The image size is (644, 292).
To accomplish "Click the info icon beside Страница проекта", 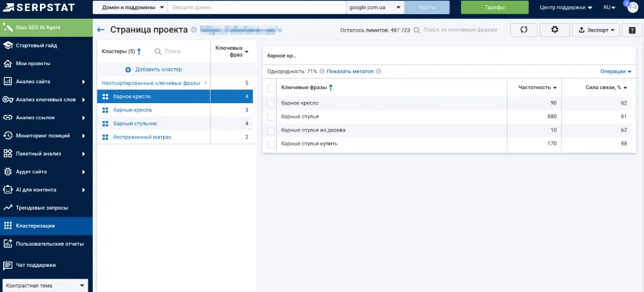I will pyautogui.click(x=194, y=30).
